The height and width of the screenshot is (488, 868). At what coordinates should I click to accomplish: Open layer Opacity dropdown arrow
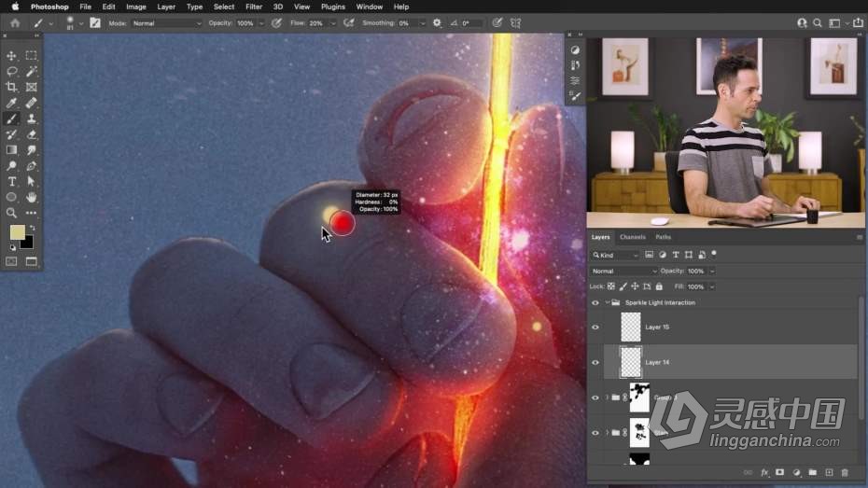pos(712,272)
